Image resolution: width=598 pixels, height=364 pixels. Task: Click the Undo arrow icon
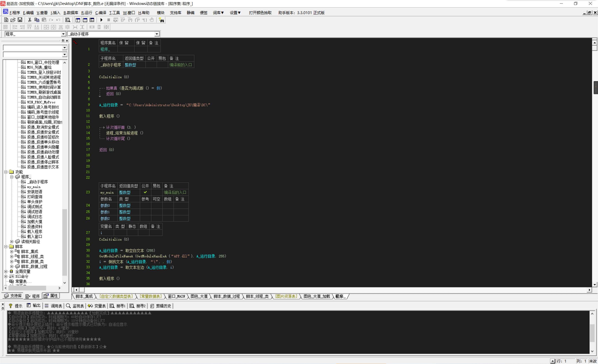pos(58,20)
